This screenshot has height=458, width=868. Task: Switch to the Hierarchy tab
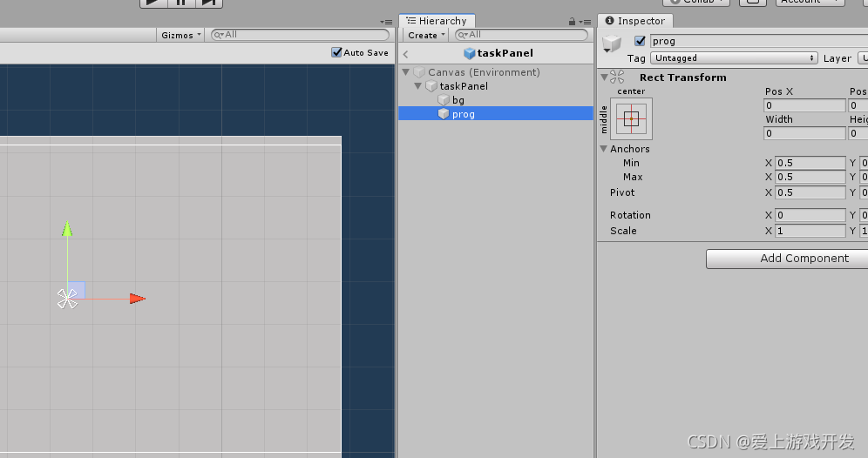(x=437, y=21)
